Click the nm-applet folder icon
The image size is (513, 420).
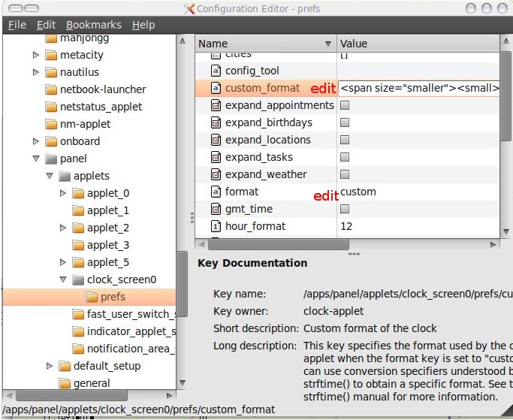[51, 124]
